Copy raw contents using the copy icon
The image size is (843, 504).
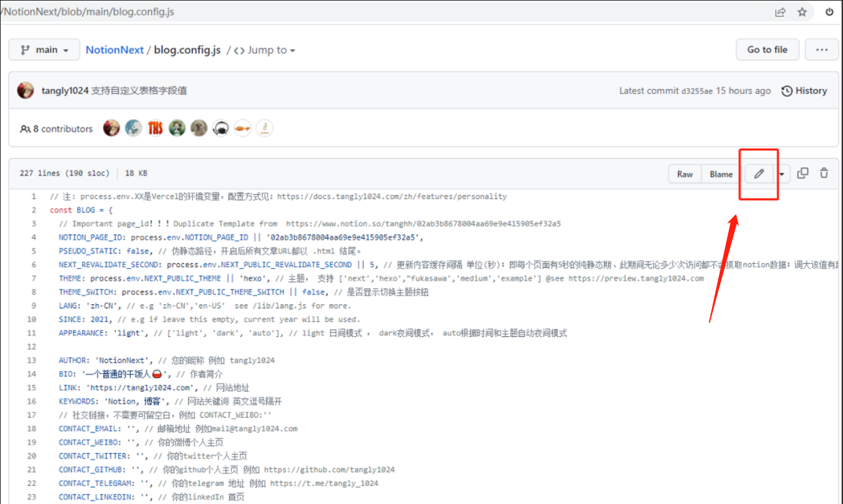click(803, 173)
